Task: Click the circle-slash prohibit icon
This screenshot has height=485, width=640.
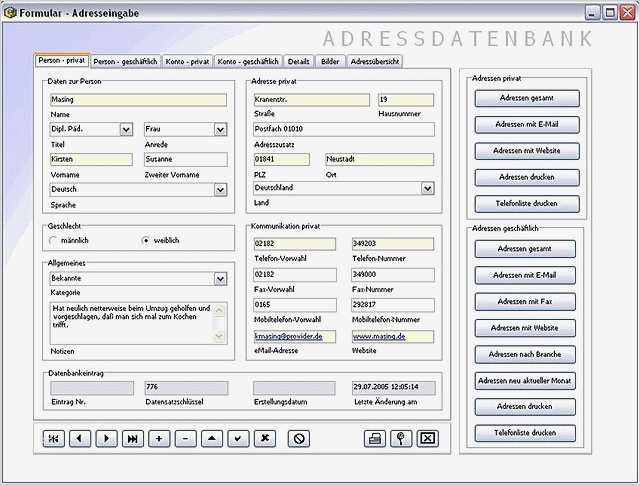Action: point(299,439)
